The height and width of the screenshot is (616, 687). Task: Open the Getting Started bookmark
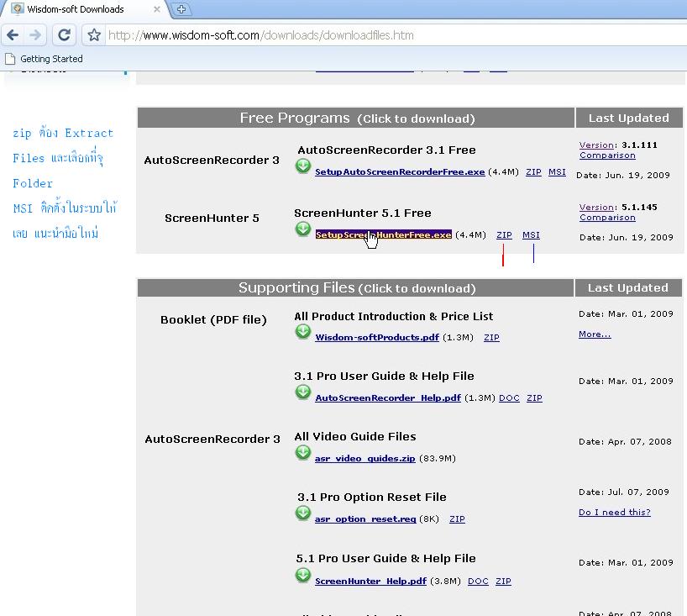44,59
